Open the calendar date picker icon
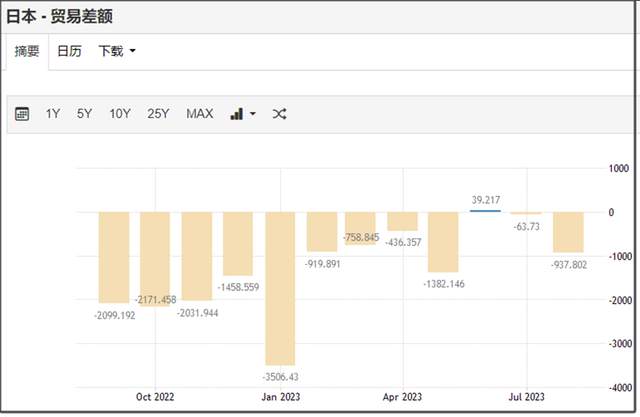The image size is (640, 417). click(x=22, y=114)
